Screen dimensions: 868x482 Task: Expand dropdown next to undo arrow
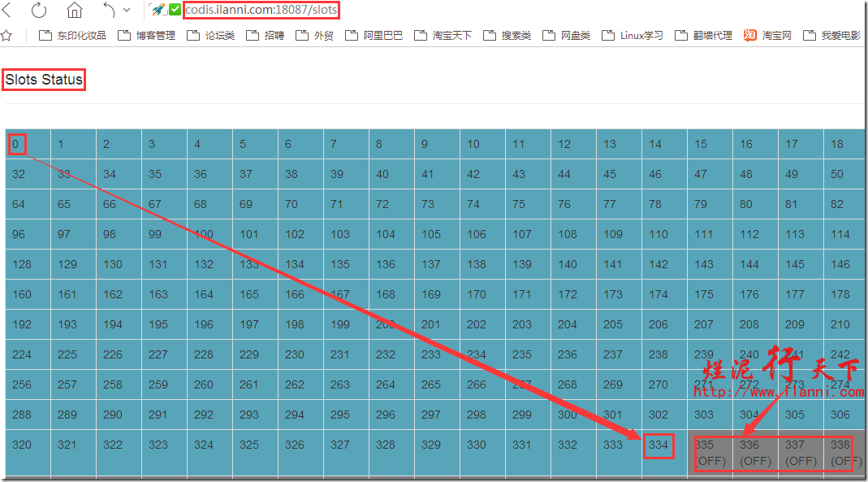[x=127, y=11]
